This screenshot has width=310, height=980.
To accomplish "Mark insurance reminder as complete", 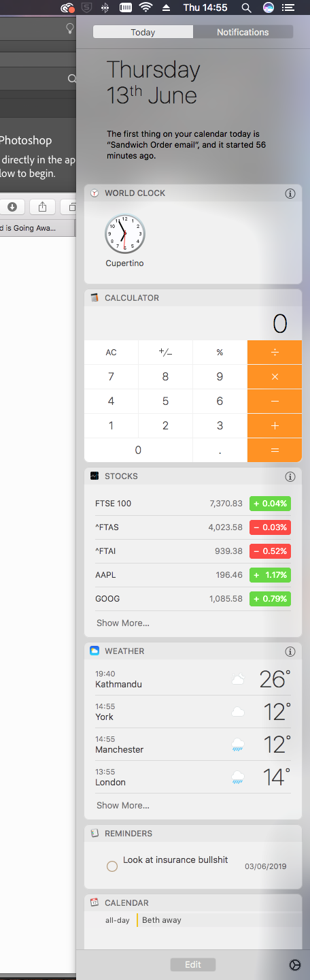I will pyautogui.click(x=112, y=866).
